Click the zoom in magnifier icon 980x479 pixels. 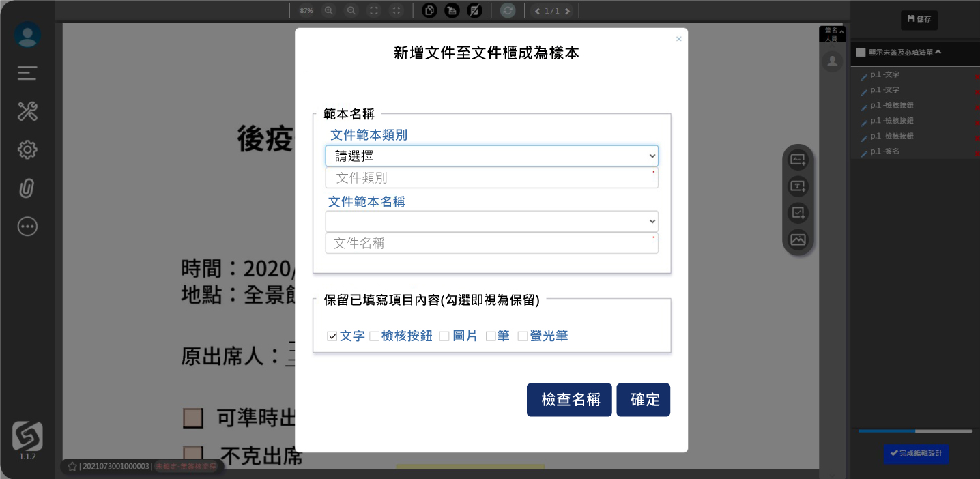329,10
